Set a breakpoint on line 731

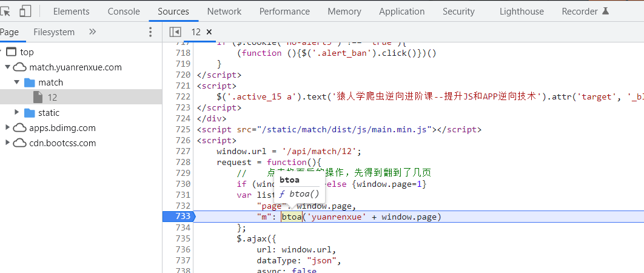[183, 195]
